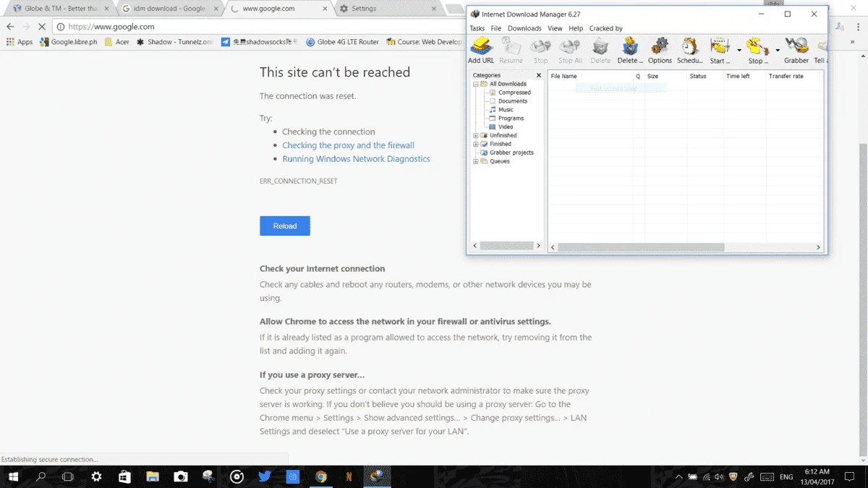Screen dimensions: 868x488
Task: Open the Windows Start menu
Action: coord(13,477)
